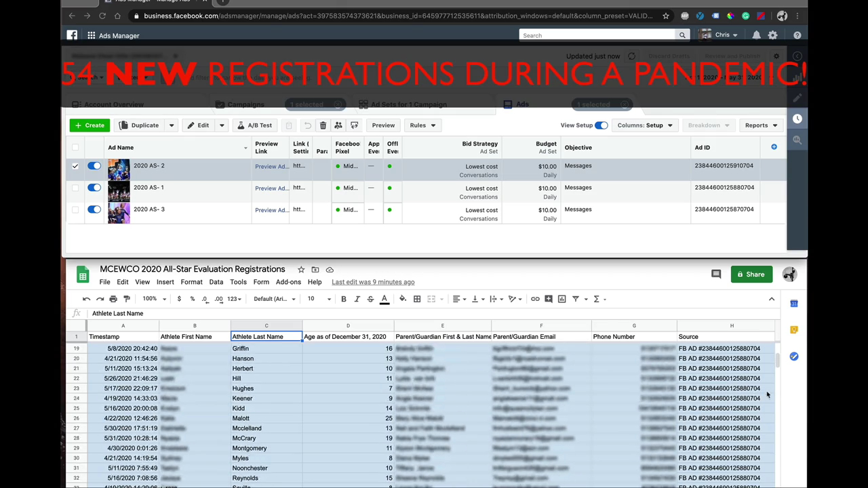
Task: Open Facebook notifications bell
Action: [x=756, y=35]
